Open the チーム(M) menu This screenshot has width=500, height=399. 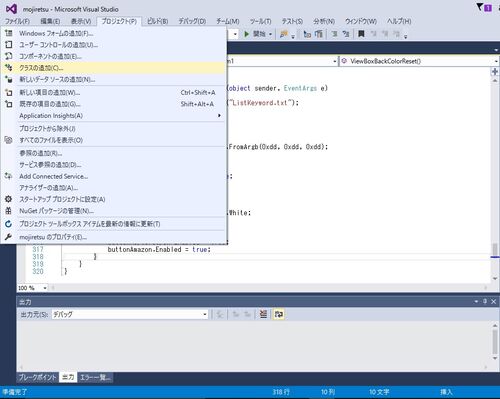click(x=228, y=21)
